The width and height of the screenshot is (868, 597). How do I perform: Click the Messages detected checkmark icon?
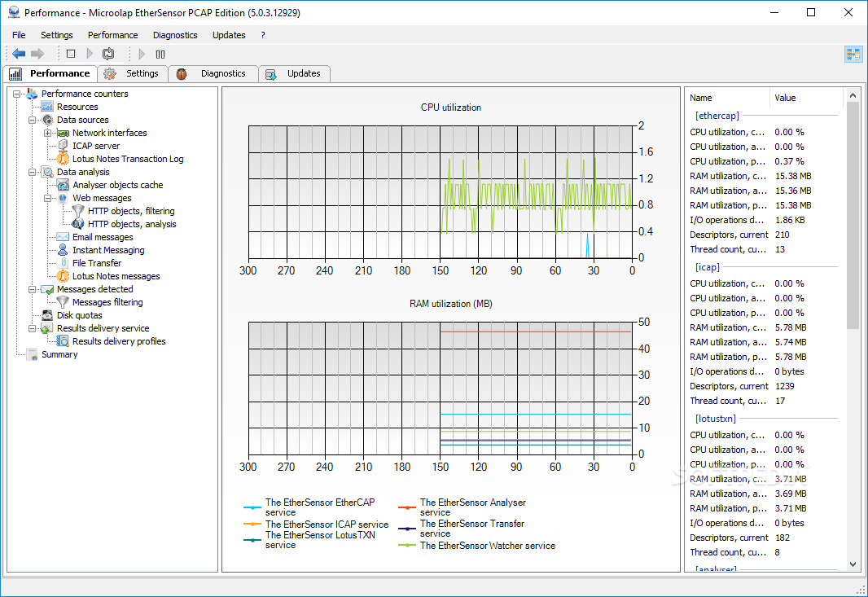[47, 289]
